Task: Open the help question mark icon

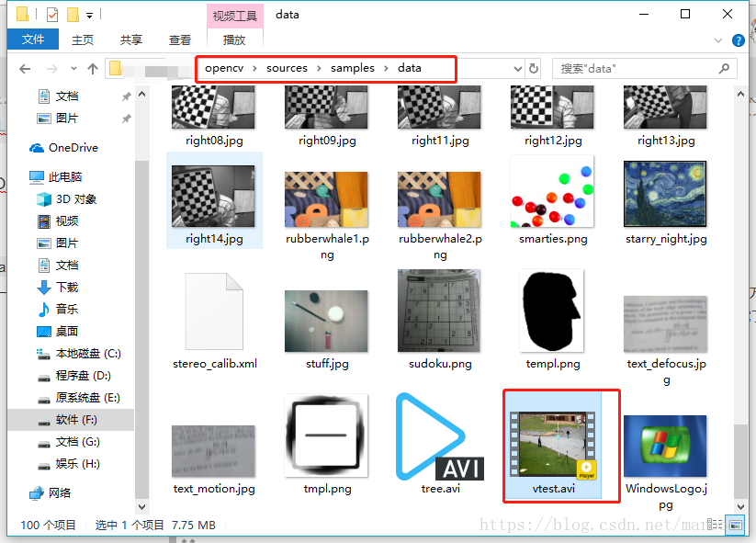Action: tap(738, 40)
